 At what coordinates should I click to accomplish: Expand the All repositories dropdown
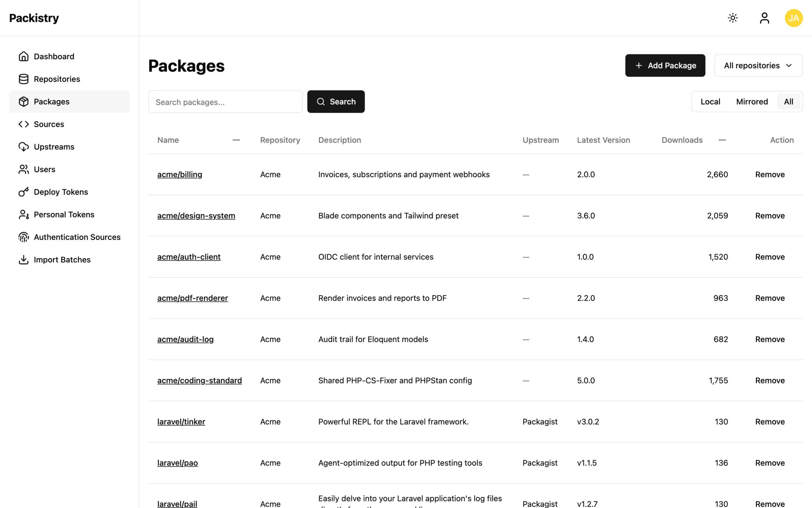point(758,65)
